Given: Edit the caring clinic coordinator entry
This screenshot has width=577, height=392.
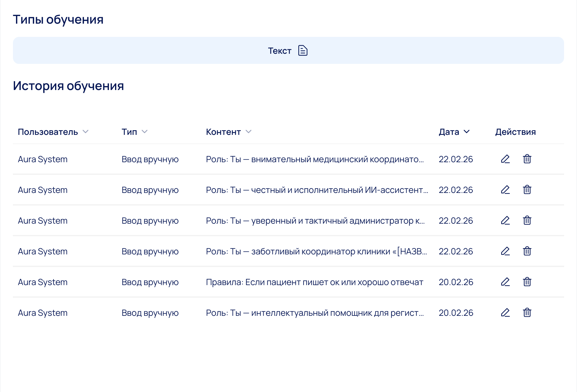Looking at the screenshot, I should tap(505, 251).
